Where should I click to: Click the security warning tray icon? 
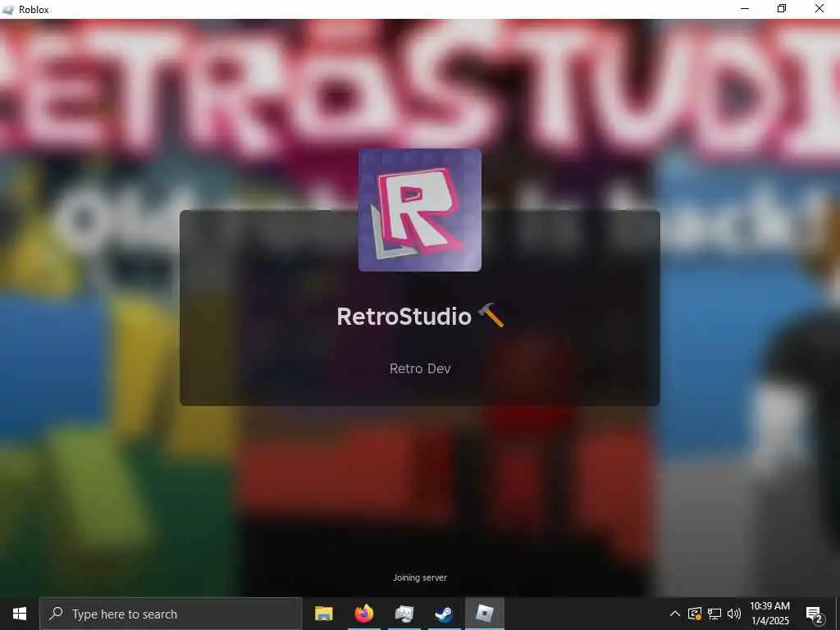pos(695,614)
